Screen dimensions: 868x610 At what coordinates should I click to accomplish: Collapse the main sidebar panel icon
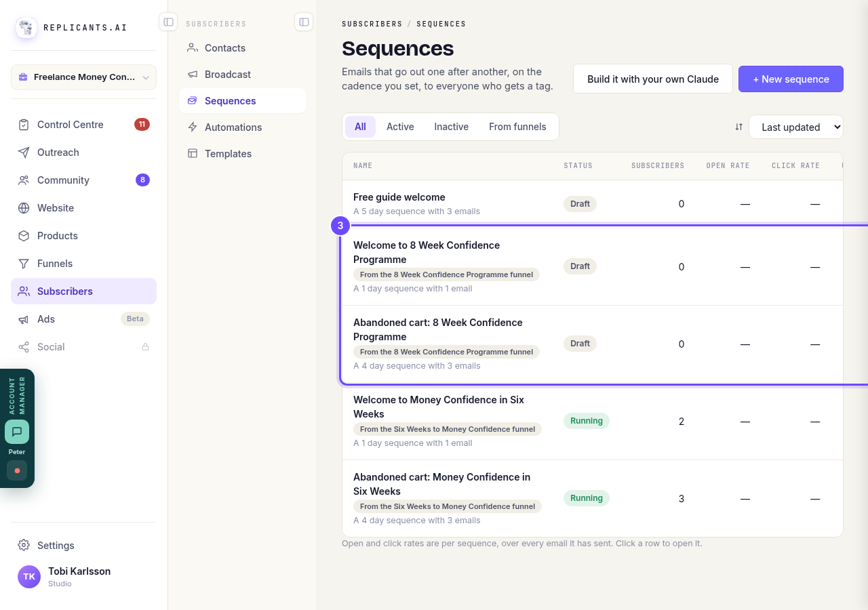click(x=168, y=22)
